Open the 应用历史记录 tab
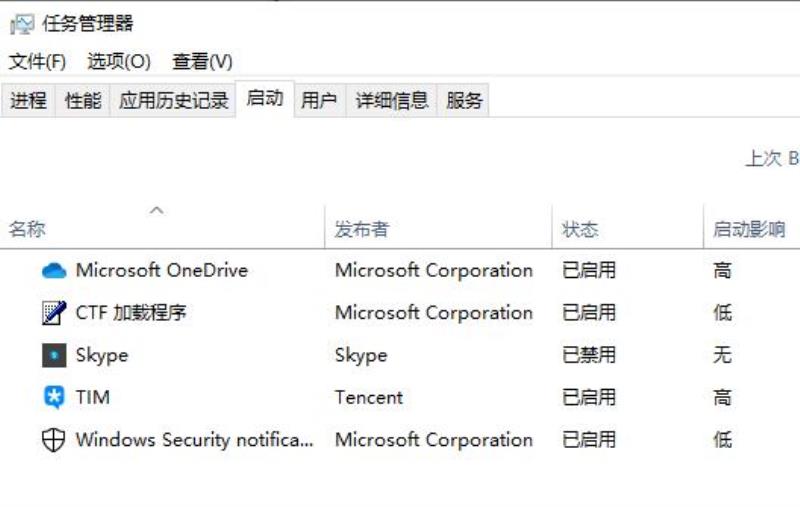This screenshot has width=800, height=507. pos(173,100)
